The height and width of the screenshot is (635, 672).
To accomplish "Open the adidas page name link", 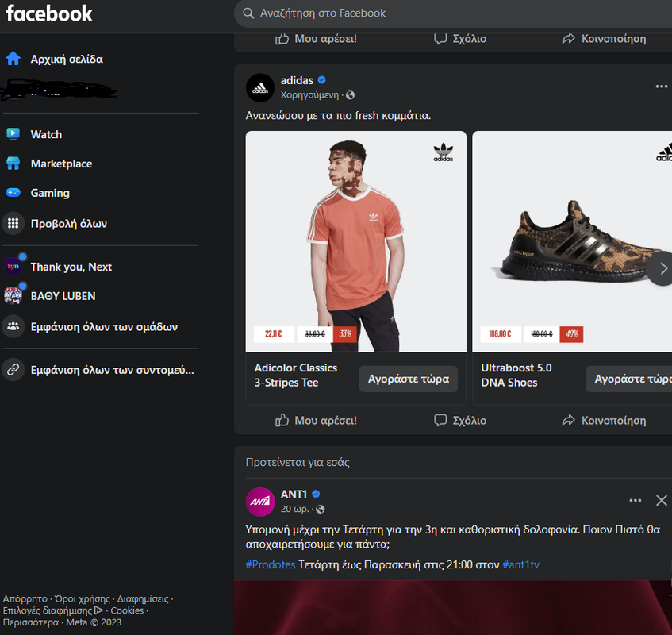I will 297,80.
